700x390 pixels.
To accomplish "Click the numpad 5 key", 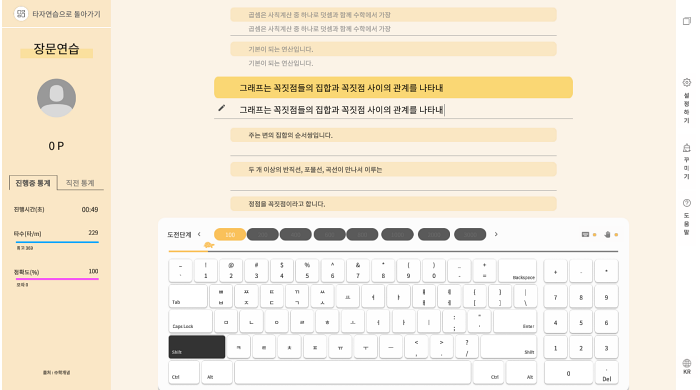I will (581, 322).
